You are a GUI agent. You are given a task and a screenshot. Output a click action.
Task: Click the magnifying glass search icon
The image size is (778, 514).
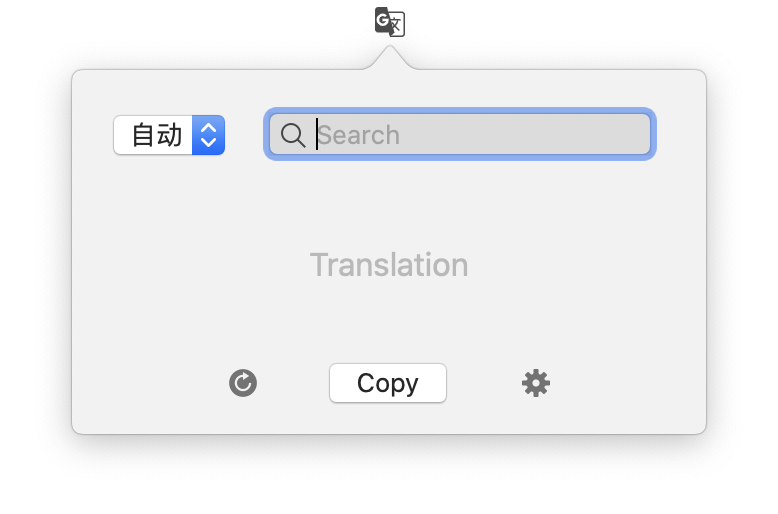[x=293, y=135]
